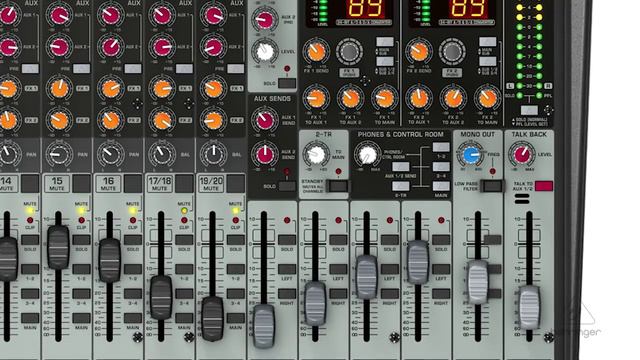Click the FX 2 SEND knob
Viewport: 640px width, 360px height.
pyautogui.click(x=419, y=51)
